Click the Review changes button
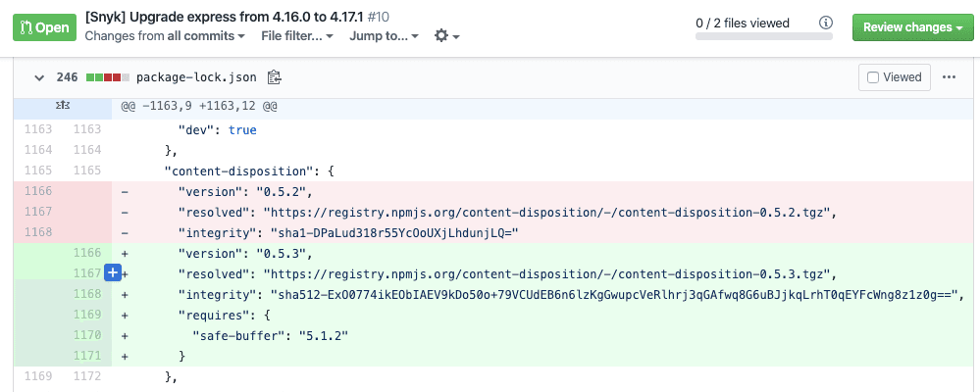980x392 pixels. click(912, 27)
